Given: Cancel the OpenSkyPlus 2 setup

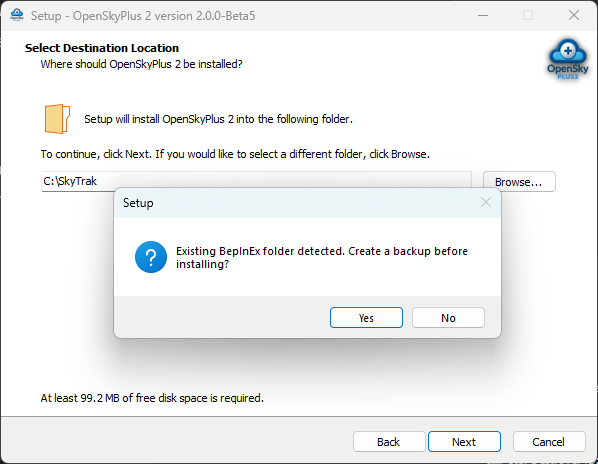Looking at the screenshot, I should click(549, 442).
